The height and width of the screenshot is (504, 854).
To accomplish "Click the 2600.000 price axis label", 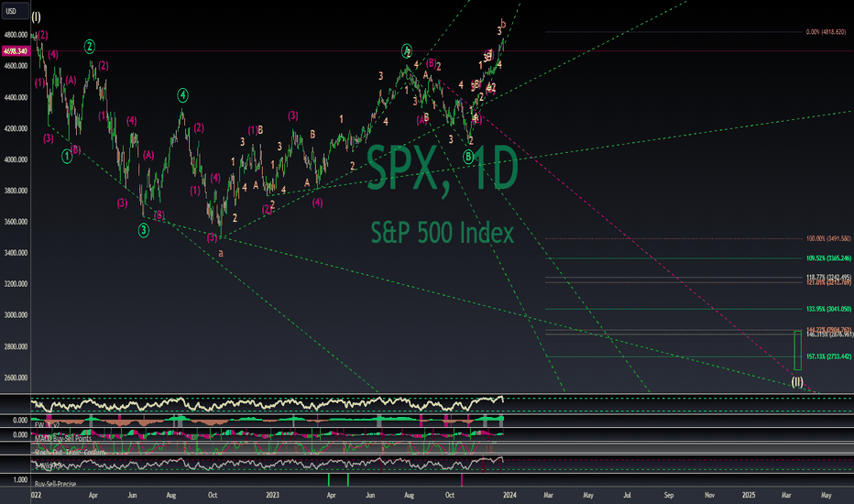I will [x=16, y=378].
